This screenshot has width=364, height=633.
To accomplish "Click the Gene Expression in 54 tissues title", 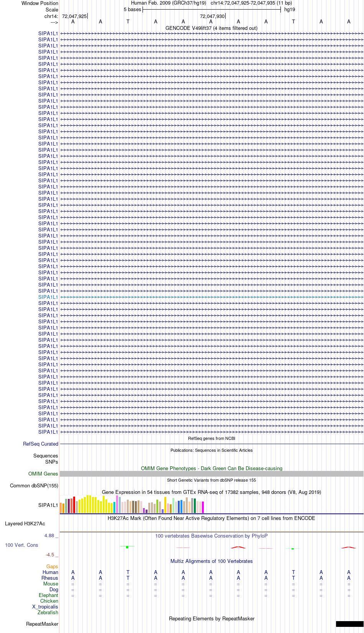I will (x=212, y=492).
